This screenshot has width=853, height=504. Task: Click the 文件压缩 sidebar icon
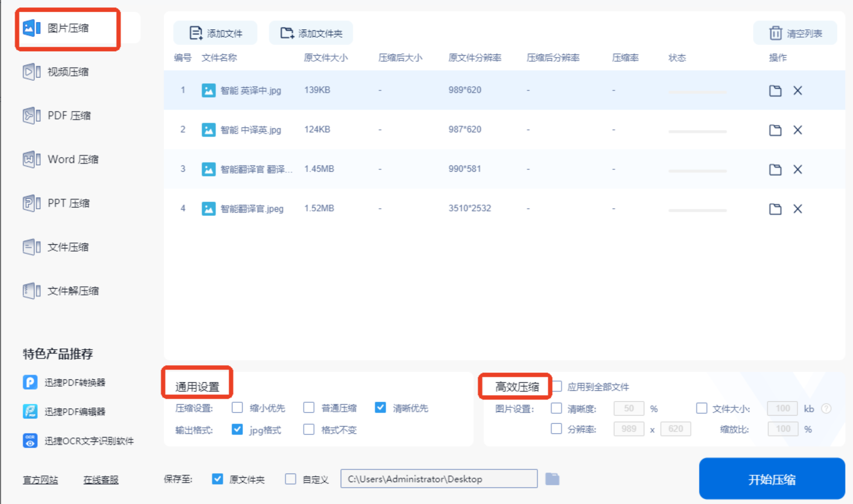coord(32,247)
